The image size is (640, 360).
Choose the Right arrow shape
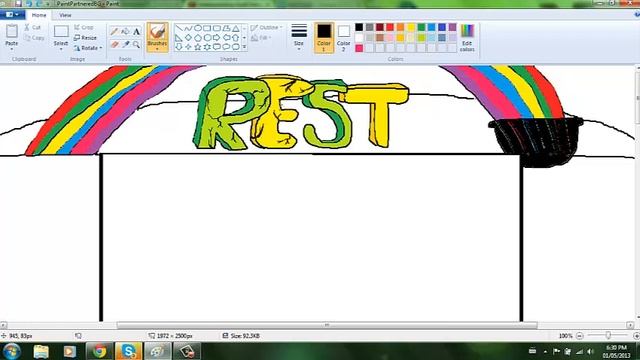[x=217, y=38]
